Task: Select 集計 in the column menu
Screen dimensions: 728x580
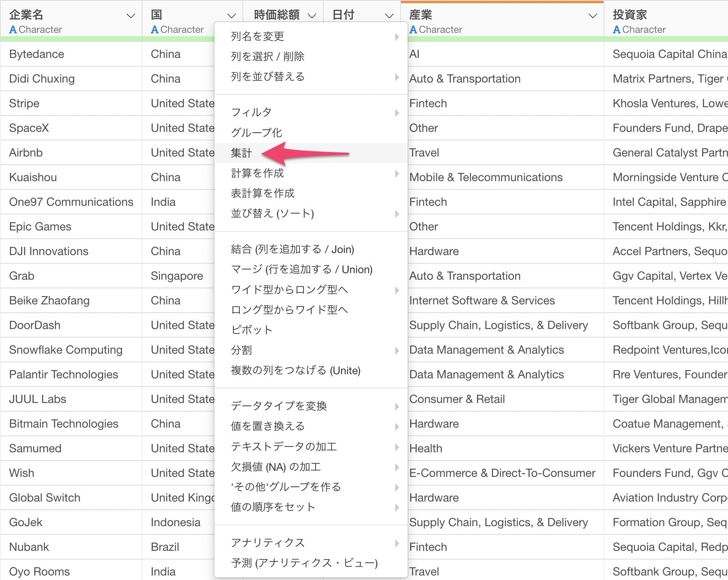Action: (311, 153)
